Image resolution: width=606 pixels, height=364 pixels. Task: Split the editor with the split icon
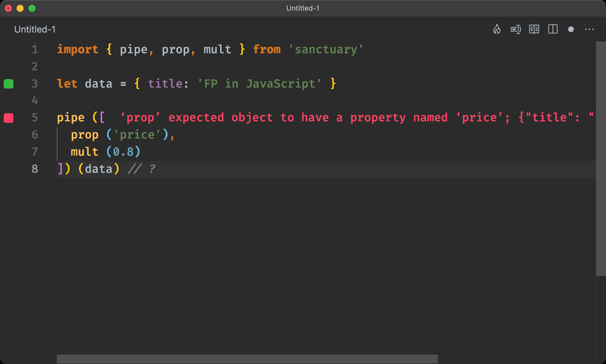point(553,29)
